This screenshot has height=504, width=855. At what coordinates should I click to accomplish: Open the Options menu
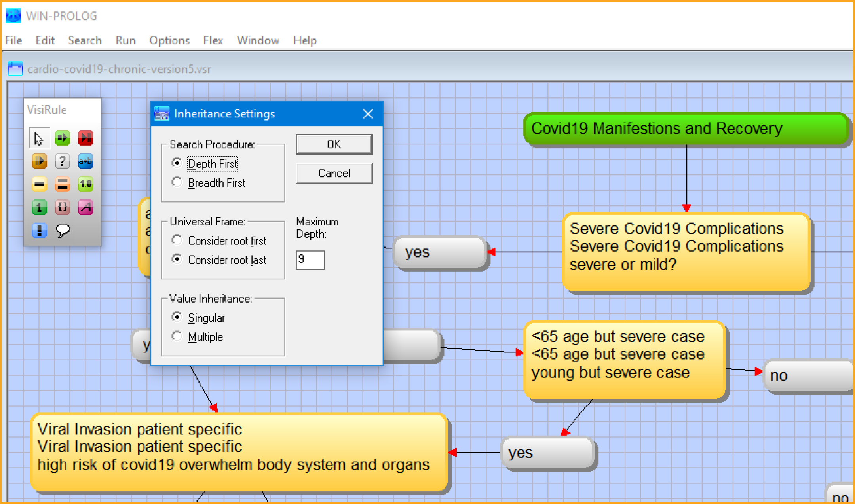coord(169,40)
